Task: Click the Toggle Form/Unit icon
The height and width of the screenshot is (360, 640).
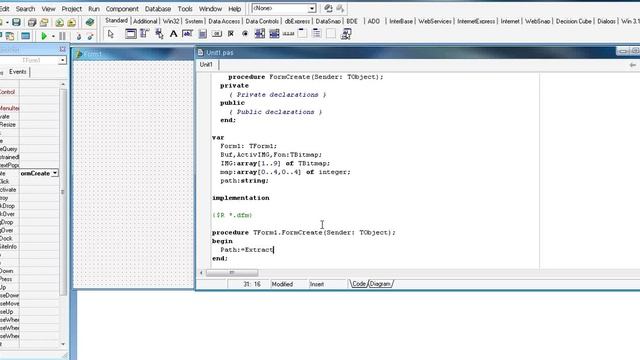Action: point(10,36)
